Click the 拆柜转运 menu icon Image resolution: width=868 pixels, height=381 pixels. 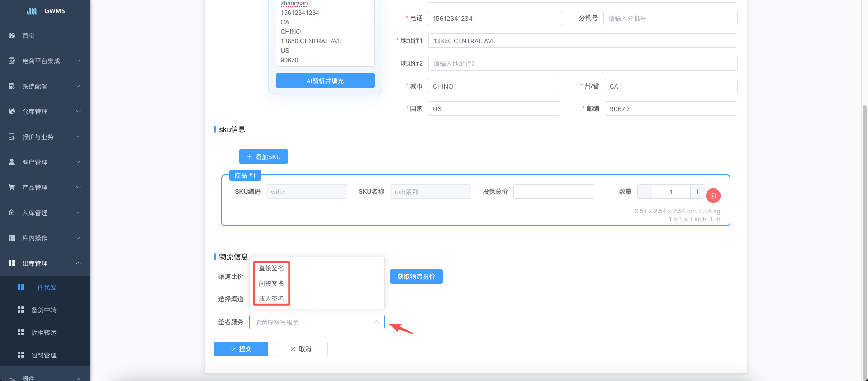(21, 332)
